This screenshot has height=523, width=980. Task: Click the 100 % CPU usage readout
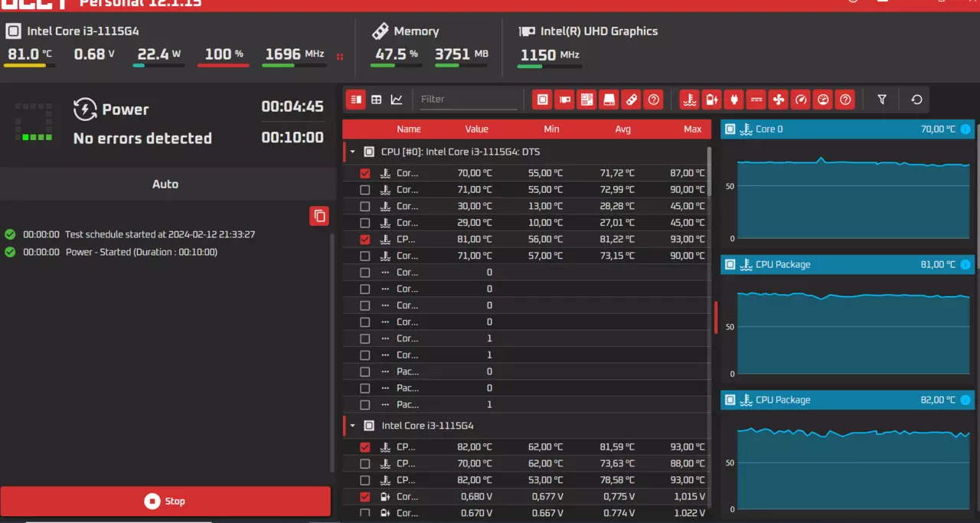(224, 54)
